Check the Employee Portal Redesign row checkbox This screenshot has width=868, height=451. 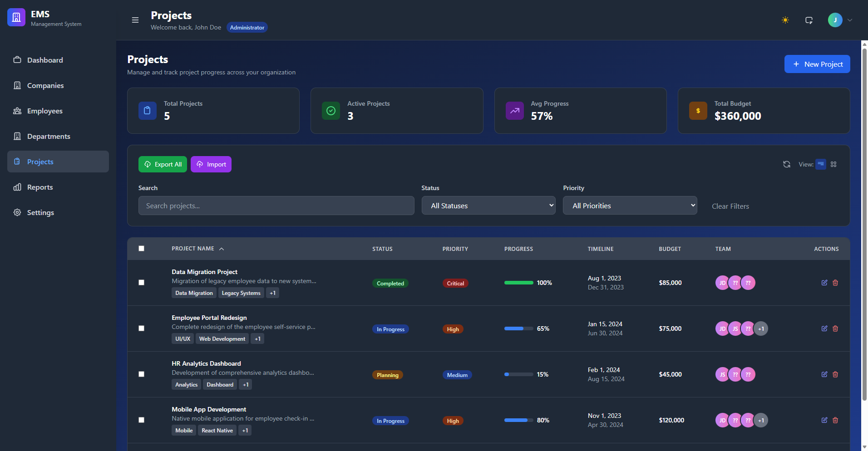[x=141, y=328]
